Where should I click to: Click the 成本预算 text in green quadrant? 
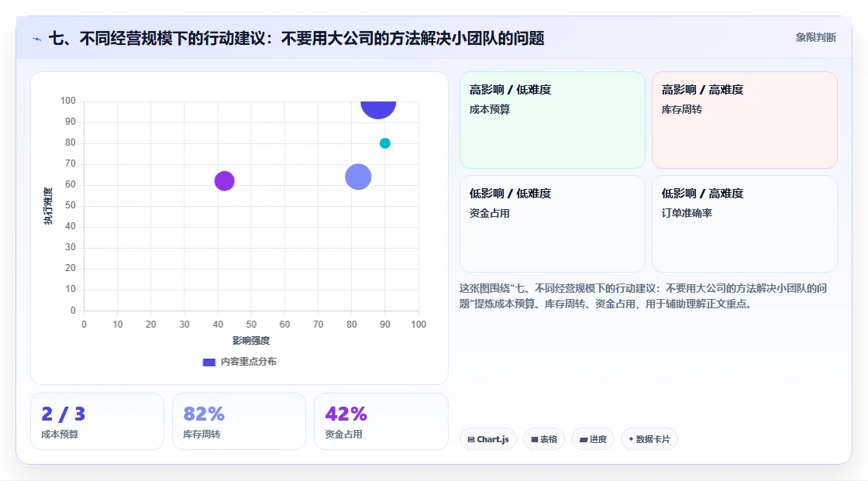point(490,109)
